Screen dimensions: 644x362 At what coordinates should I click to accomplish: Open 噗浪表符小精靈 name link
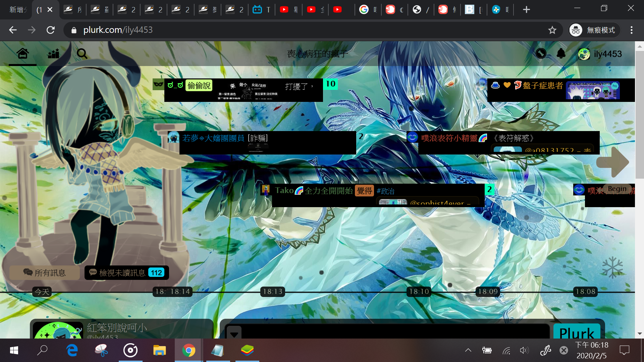[x=449, y=138]
